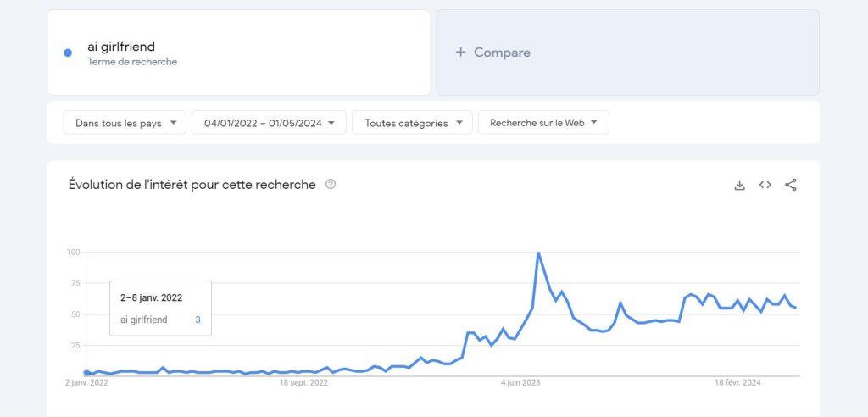The image size is (868, 417).
Task: Click the plus icon beside Compare
Action: pos(460,53)
